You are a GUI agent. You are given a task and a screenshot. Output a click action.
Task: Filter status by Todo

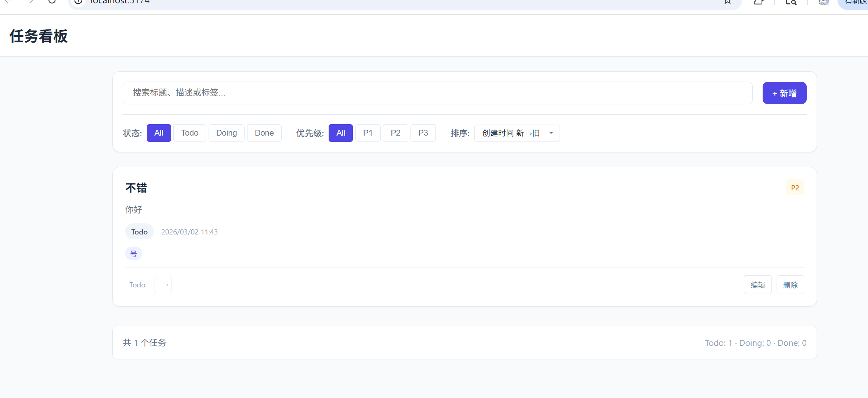click(189, 133)
